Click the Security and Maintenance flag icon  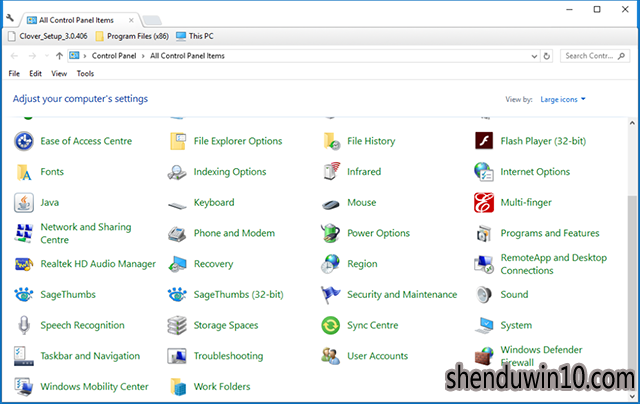[x=331, y=295]
